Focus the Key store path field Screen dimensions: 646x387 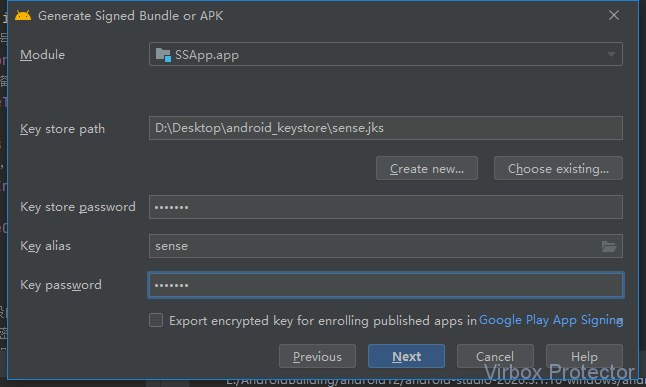coord(386,128)
